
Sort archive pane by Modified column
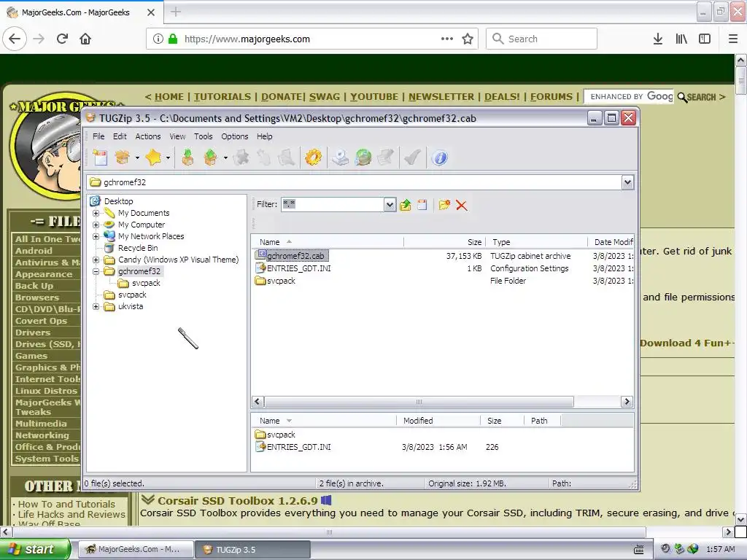[x=438, y=421]
